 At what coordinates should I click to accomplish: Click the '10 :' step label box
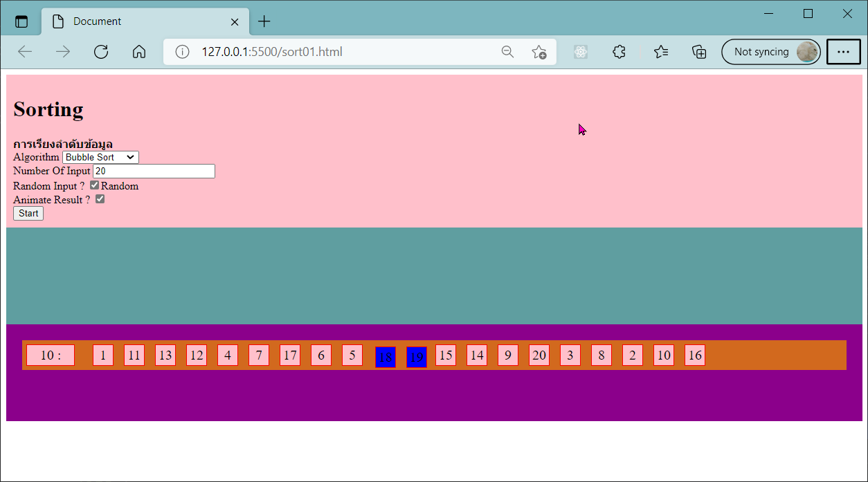[51, 355]
